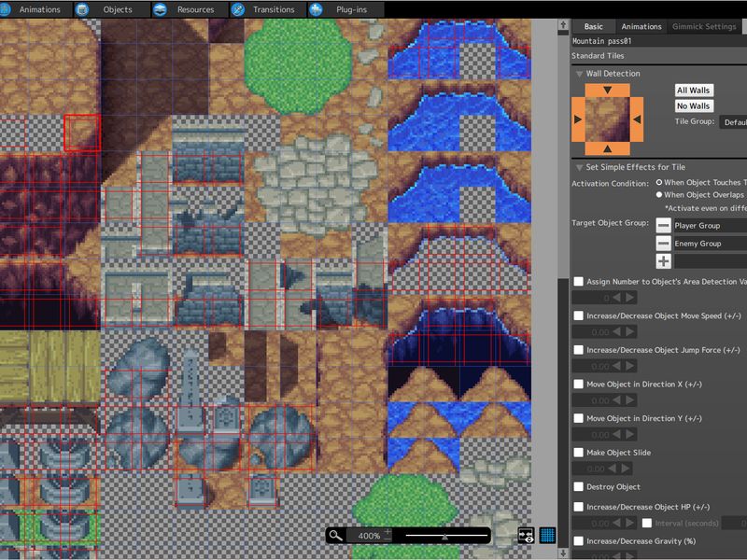Enable Increase/Decrease Object HP checkbox
The width and height of the screenshot is (747, 560).
click(x=578, y=507)
